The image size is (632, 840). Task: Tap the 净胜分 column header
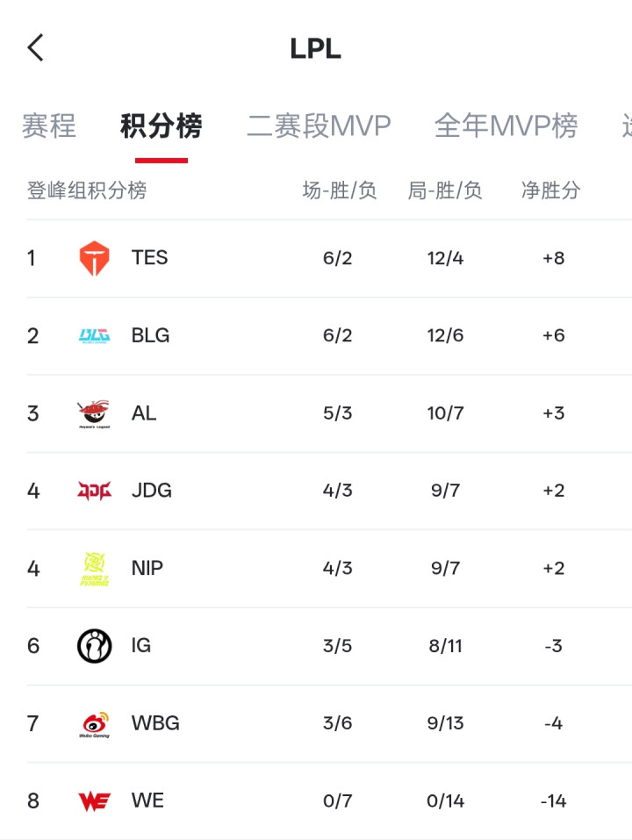click(x=551, y=190)
